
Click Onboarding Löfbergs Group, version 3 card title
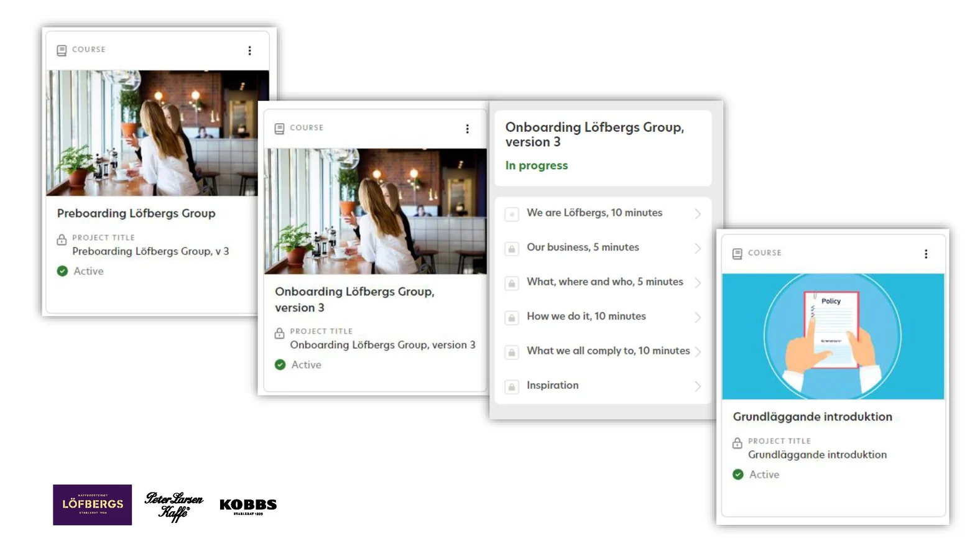pos(354,299)
